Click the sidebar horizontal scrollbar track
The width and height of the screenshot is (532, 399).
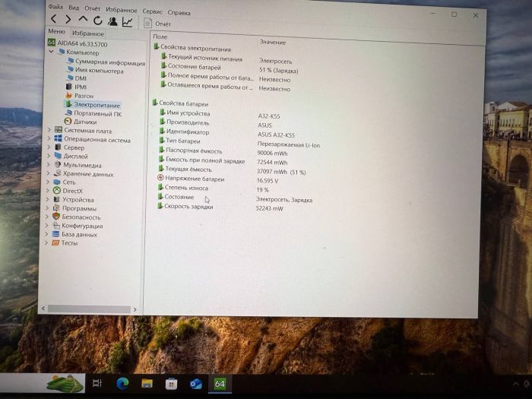[x=89, y=309]
